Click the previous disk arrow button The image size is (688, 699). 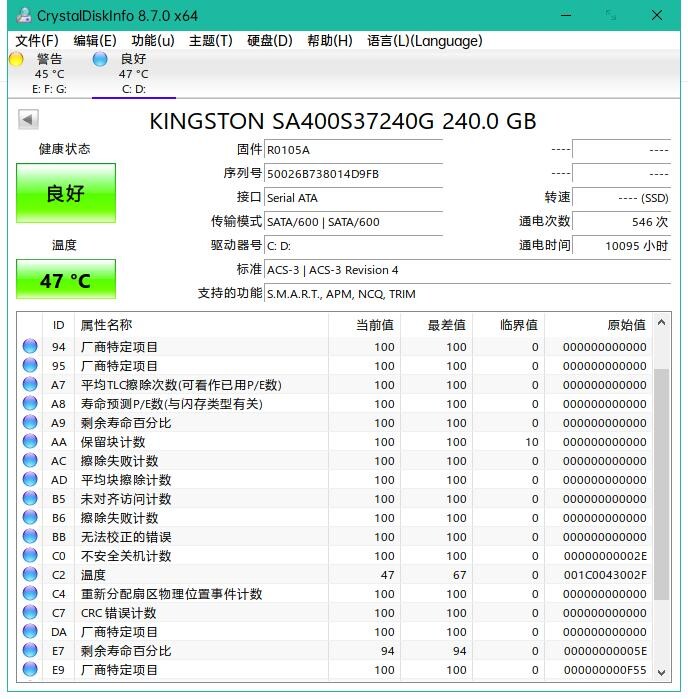(28, 120)
